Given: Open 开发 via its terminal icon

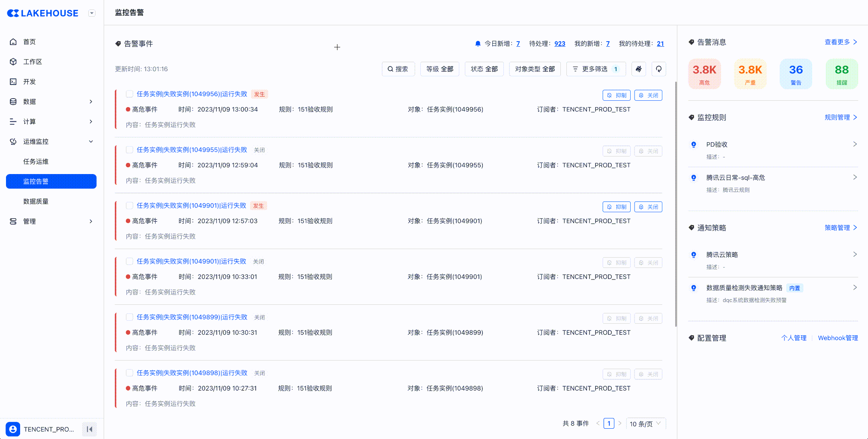Looking at the screenshot, I should pos(13,81).
